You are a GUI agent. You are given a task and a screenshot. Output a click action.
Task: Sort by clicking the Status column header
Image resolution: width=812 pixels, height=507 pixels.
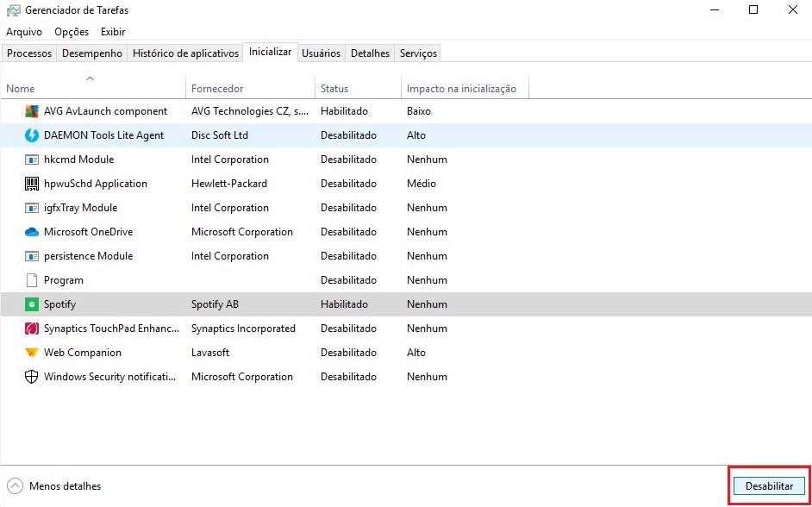coord(334,87)
